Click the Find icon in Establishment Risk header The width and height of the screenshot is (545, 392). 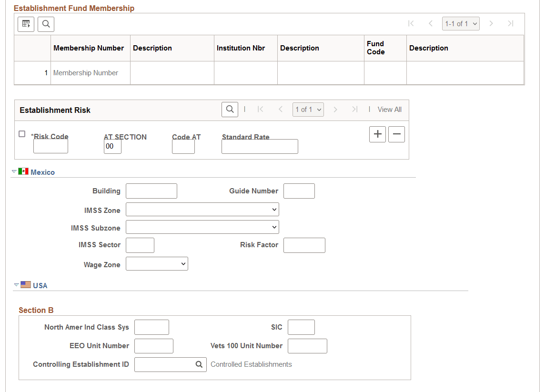[x=230, y=109]
